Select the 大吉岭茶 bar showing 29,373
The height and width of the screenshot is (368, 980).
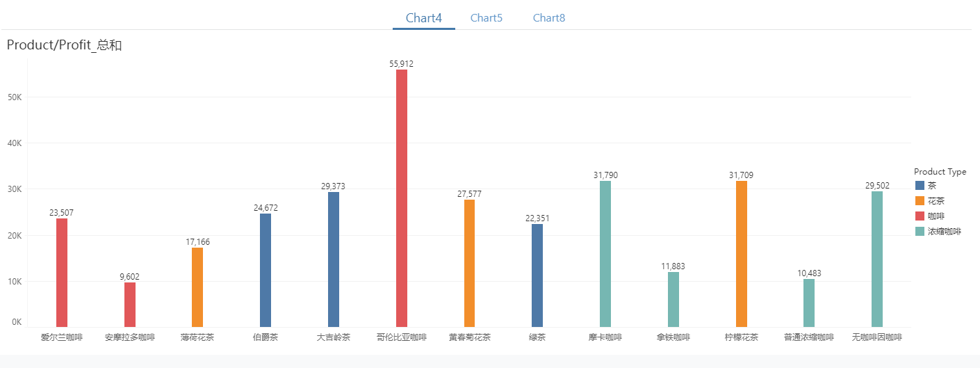tap(334, 259)
